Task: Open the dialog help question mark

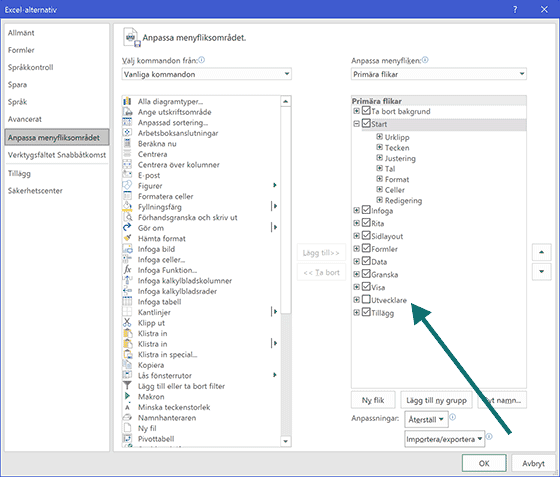Action: pyautogui.click(x=515, y=10)
